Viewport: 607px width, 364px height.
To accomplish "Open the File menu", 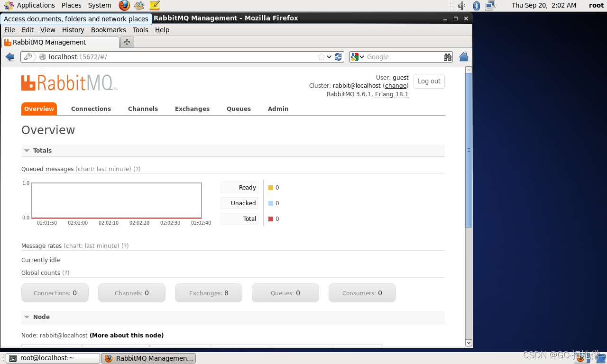I will 9,30.
